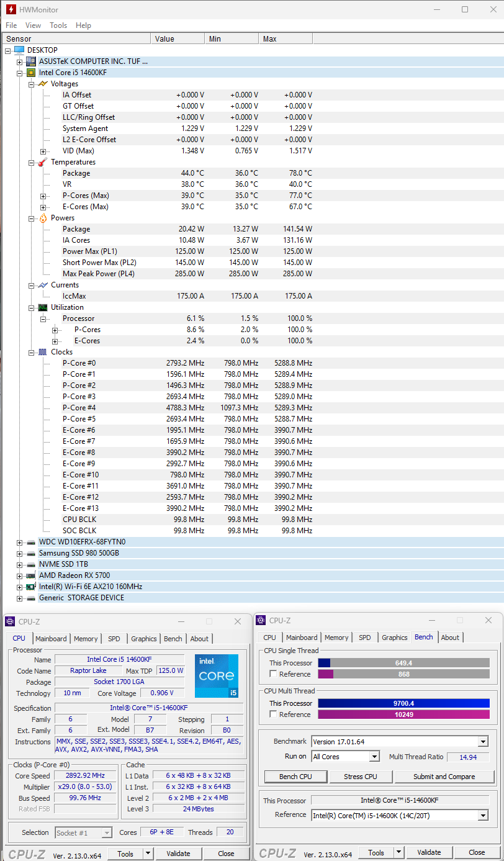The height and width of the screenshot is (861, 504).
Task: Expand the P-Cores (Max) temperature row
Action: pyautogui.click(x=43, y=196)
